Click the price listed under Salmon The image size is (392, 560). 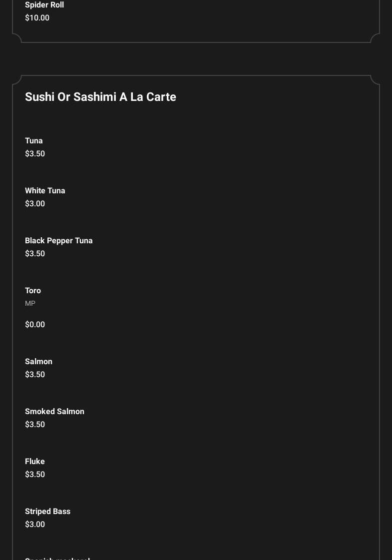point(35,375)
